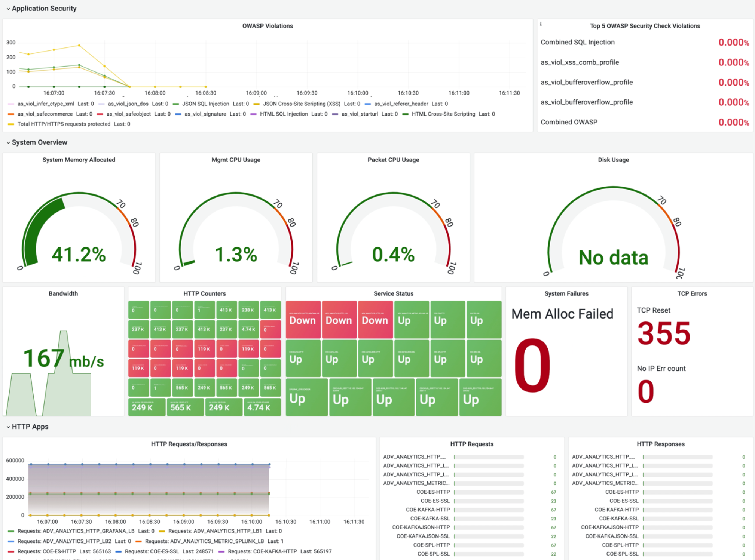Open the Disk Usage panel menu
Image resolution: width=755 pixels, height=560 pixels.
tap(613, 160)
